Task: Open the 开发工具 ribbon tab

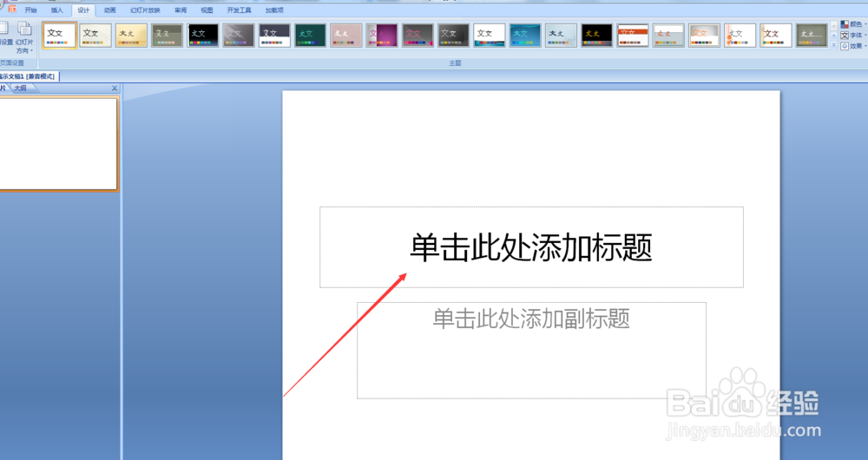Action: click(x=240, y=10)
